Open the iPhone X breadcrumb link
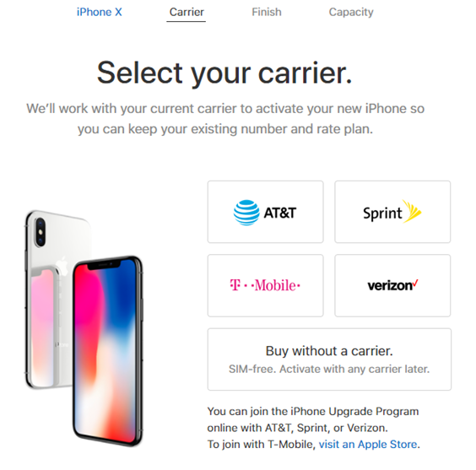 (100, 12)
